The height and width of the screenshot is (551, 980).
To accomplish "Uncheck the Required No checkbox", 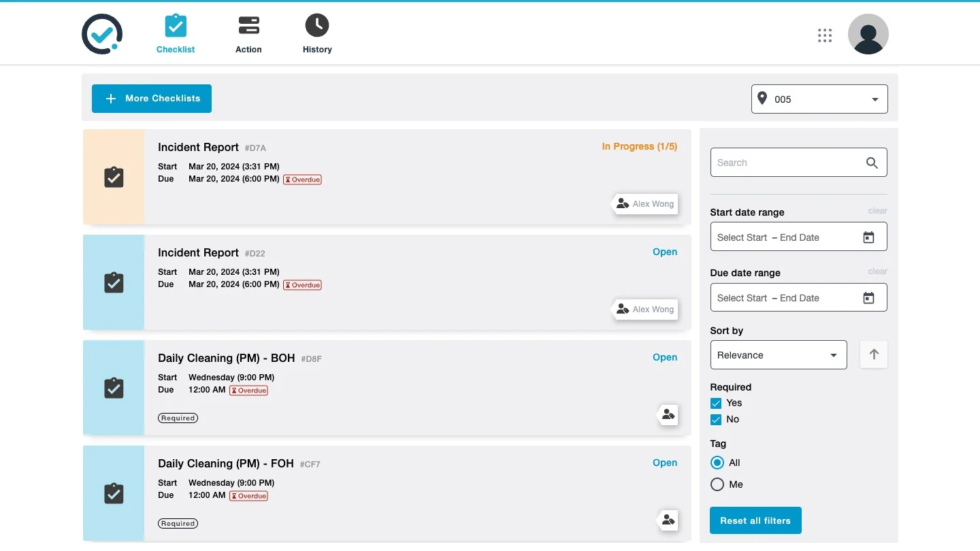I will tap(716, 419).
